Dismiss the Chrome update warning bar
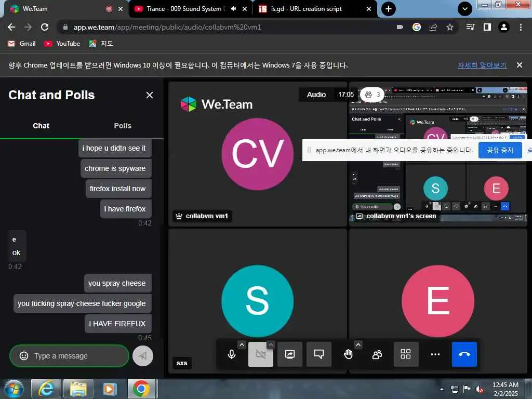The height and width of the screenshot is (399, 532). coord(519,65)
